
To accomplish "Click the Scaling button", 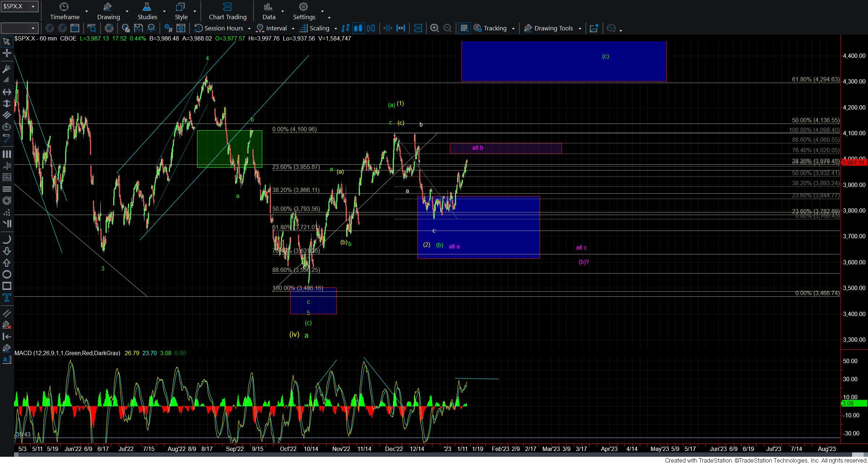I will pyautogui.click(x=315, y=28).
